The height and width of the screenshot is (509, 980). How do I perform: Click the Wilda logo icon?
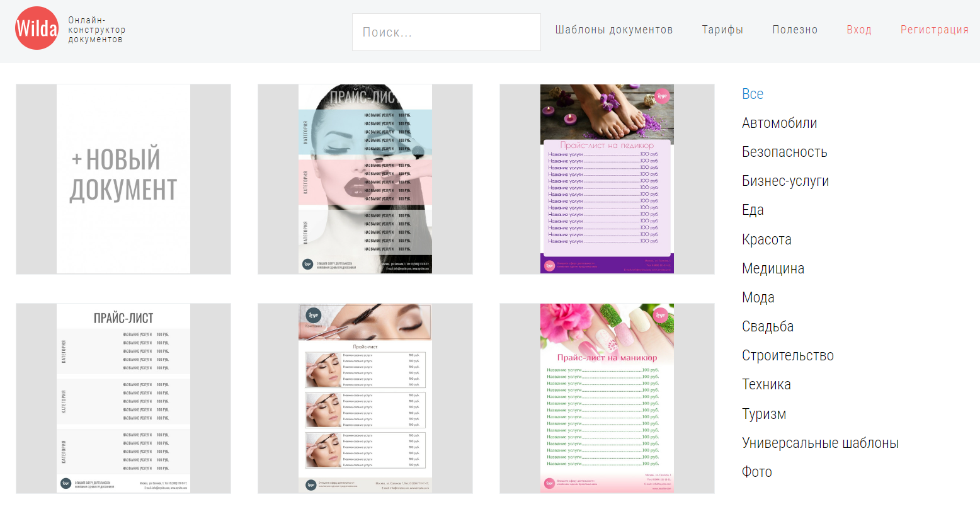click(x=37, y=28)
